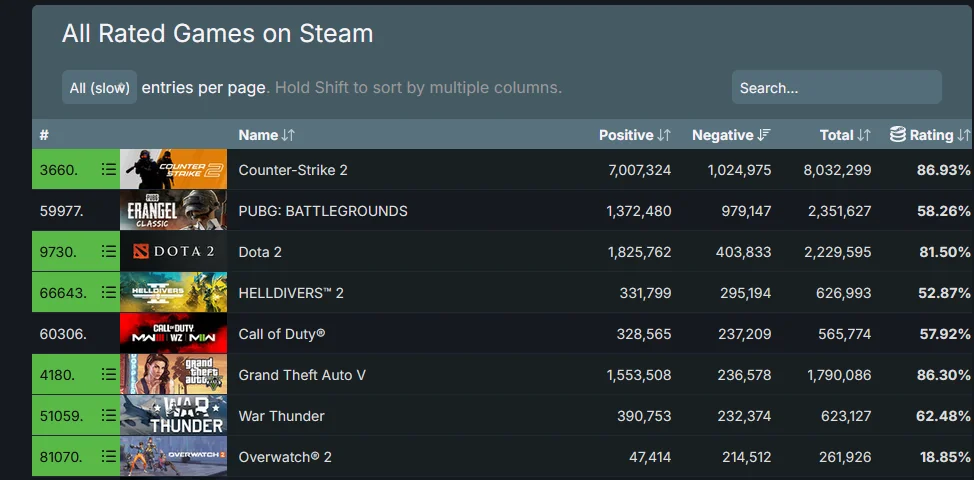Click the PUBG Erangel Classic thumbnail

173,211
